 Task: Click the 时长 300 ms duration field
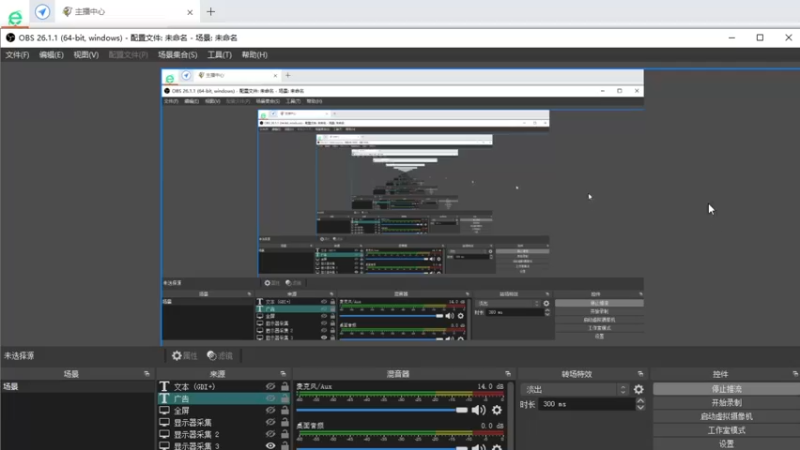pyautogui.click(x=587, y=404)
